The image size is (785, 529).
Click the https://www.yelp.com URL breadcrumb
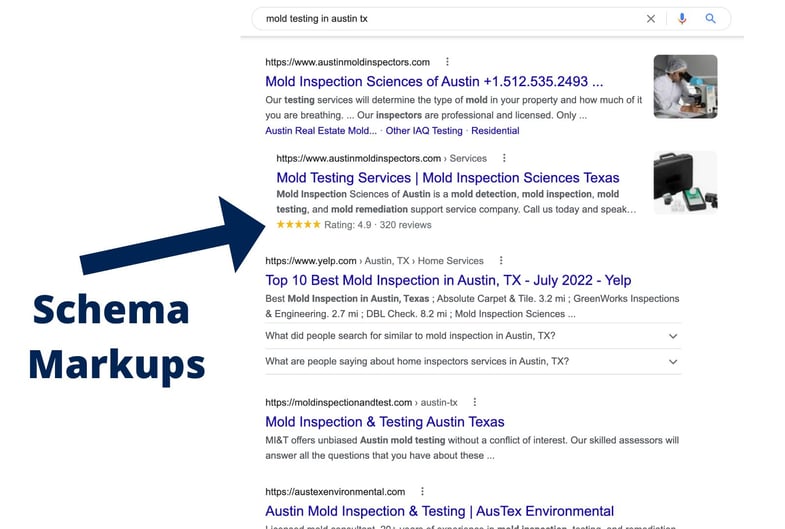311,261
